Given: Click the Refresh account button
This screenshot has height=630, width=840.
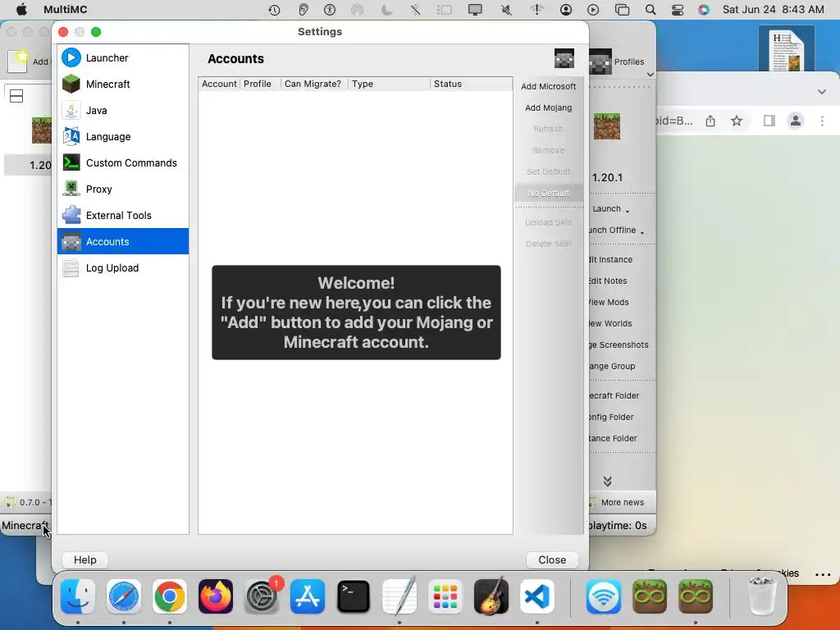Looking at the screenshot, I should click(549, 129).
